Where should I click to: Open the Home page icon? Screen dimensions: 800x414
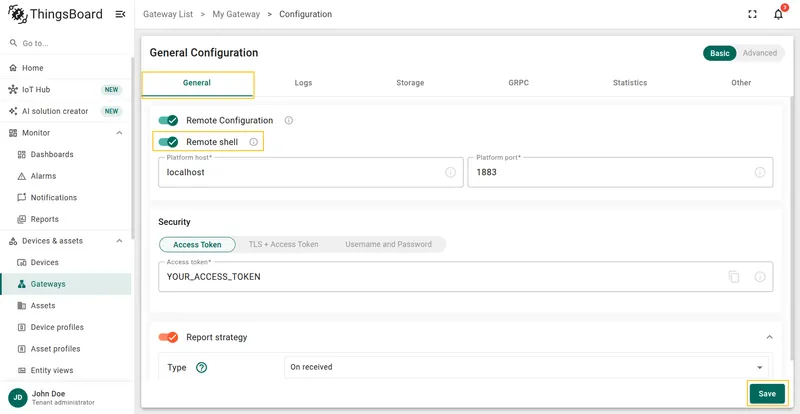[x=13, y=68]
